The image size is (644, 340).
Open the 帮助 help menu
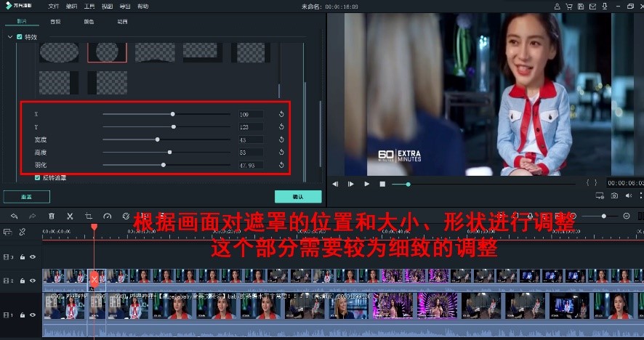click(143, 7)
